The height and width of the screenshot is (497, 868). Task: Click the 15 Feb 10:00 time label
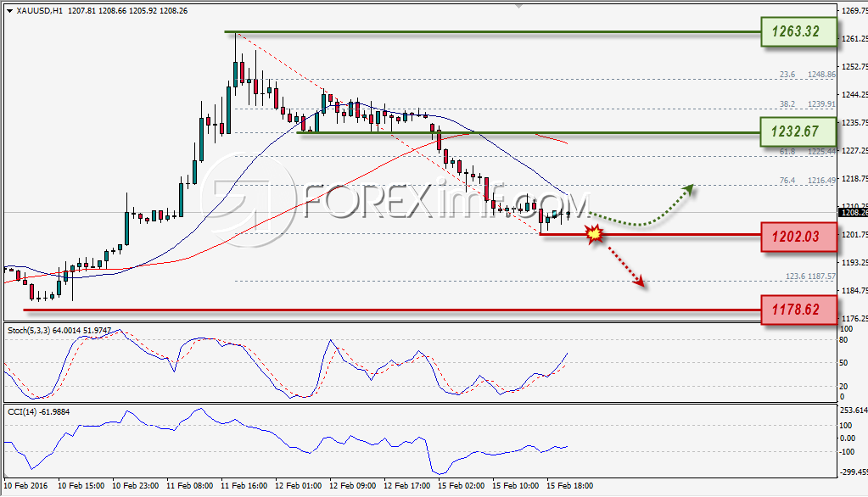tap(515, 486)
